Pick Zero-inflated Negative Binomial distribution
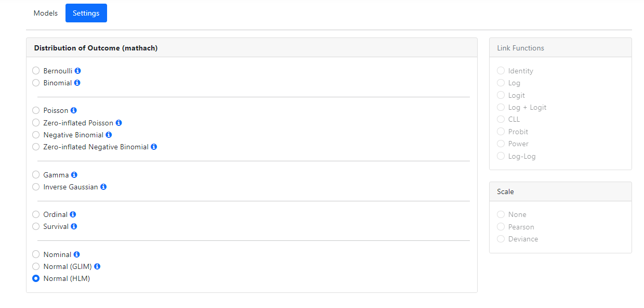Screen dimensions: 644x308 pos(36,147)
